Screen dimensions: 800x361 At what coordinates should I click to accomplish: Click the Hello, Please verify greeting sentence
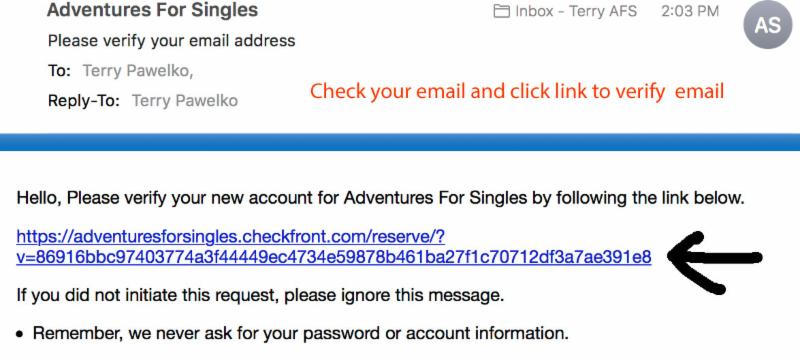coord(381,197)
